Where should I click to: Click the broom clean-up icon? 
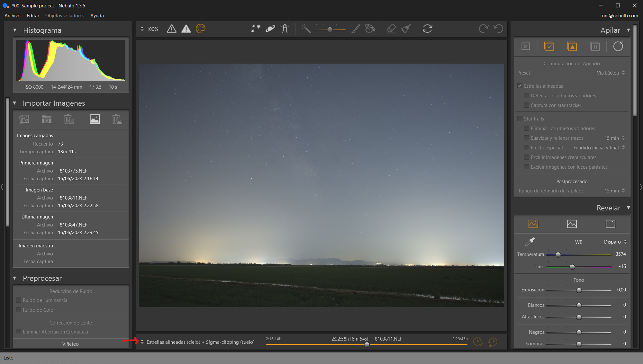coord(406,29)
